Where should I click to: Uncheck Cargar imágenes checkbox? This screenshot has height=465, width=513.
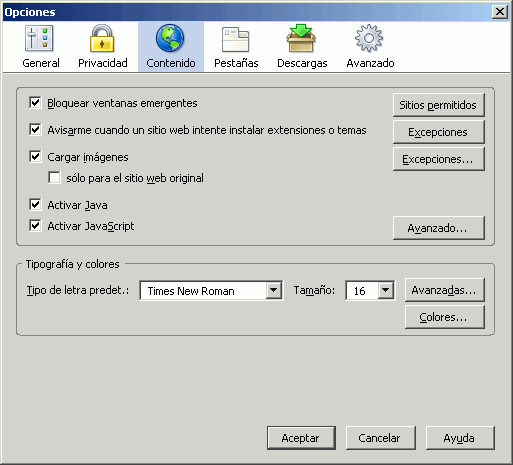[35, 157]
